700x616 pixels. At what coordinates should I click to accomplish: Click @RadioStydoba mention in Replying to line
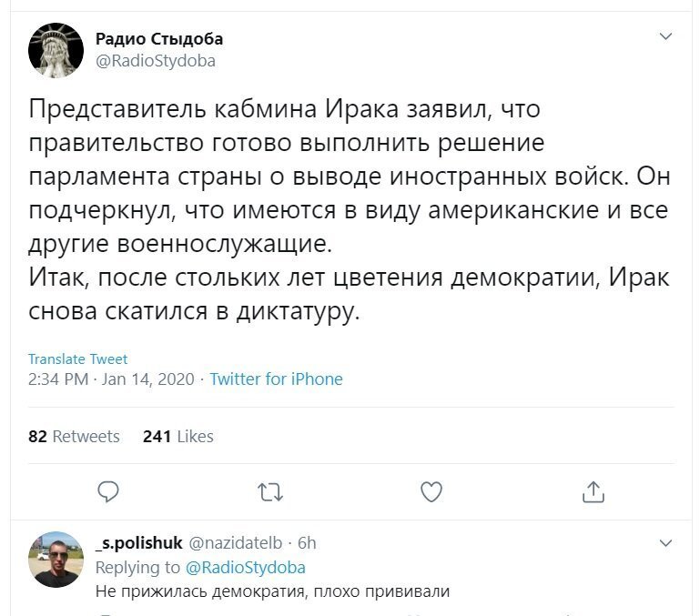click(245, 568)
